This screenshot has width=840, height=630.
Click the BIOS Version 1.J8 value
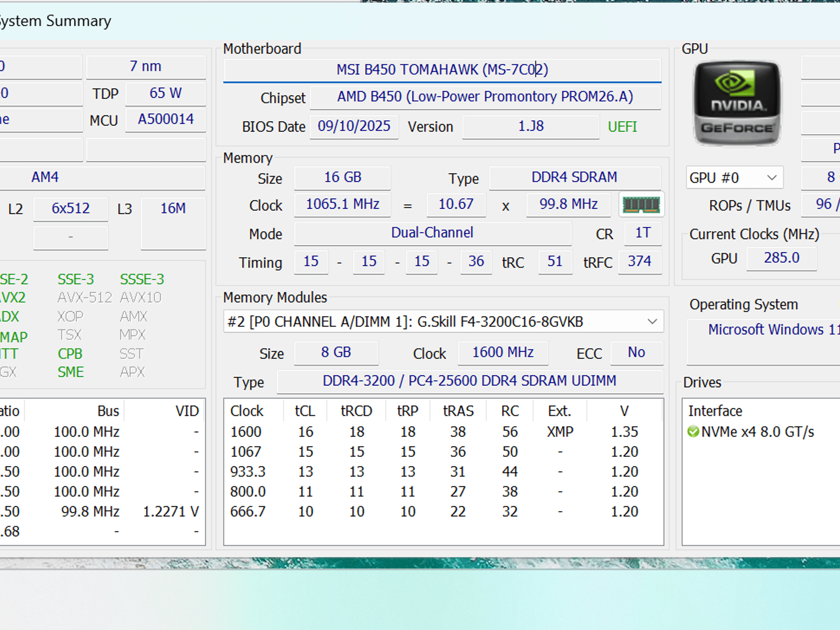531,126
